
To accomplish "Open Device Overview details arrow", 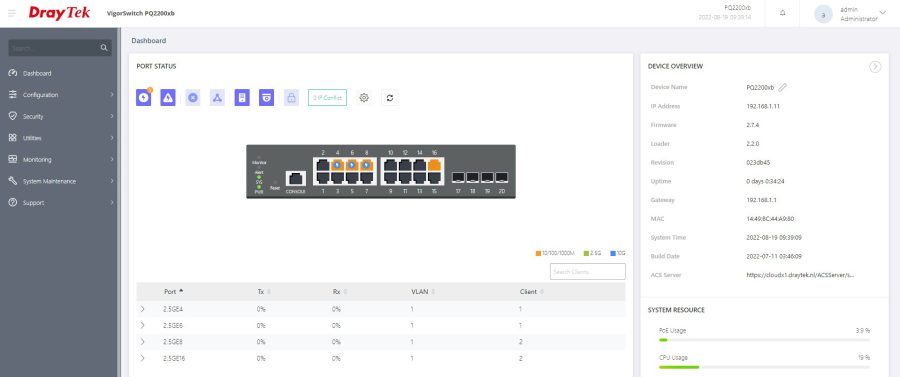I will pos(875,67).
